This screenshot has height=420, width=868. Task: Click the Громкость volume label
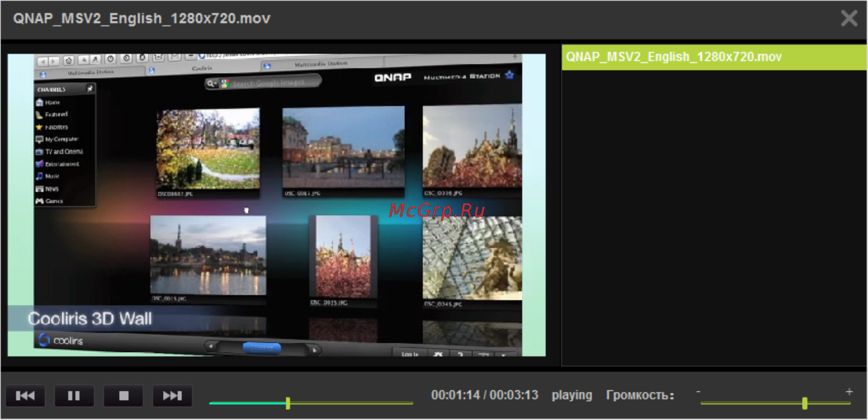640,396
